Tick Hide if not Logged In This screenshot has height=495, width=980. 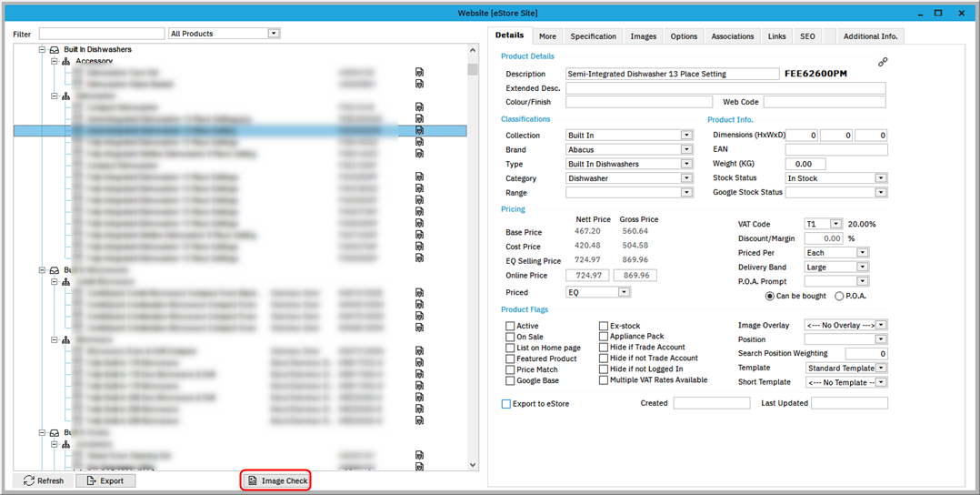point(604,369)
